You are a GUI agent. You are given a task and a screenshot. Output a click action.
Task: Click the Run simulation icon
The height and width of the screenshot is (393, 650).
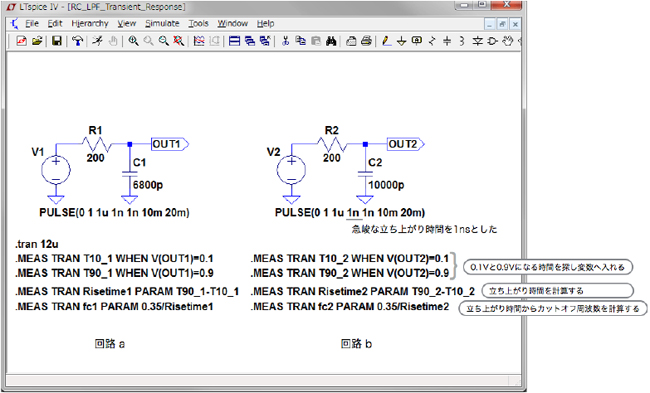pyautogui.click(x=97, y=41)
